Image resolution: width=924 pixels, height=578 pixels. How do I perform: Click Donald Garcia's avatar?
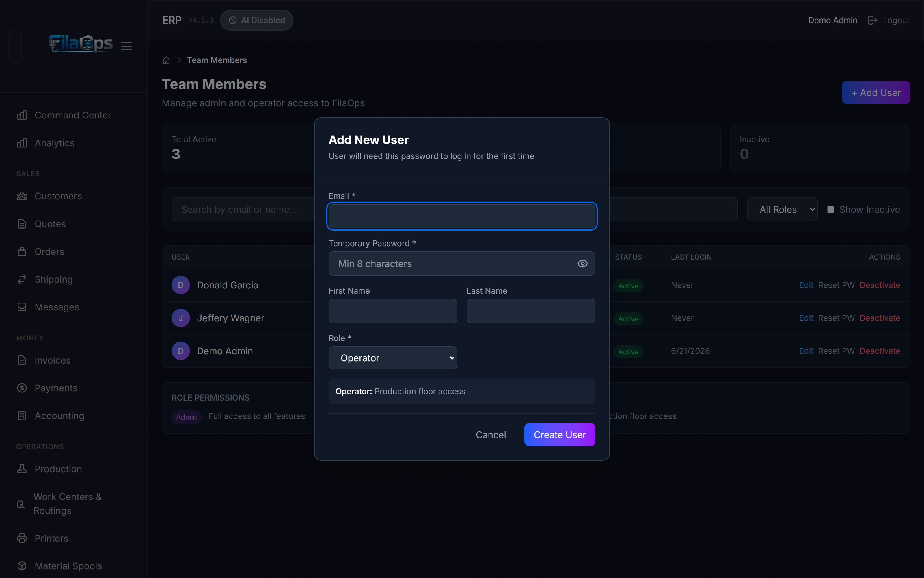coord(180,285)
